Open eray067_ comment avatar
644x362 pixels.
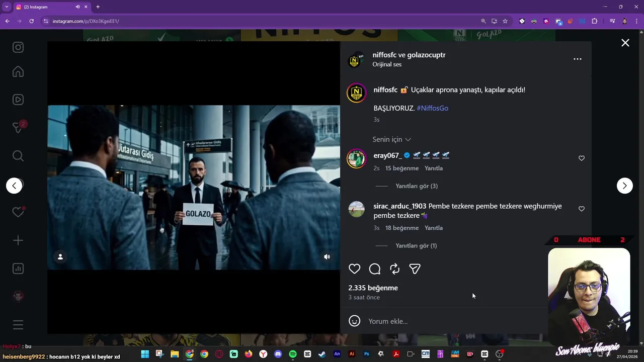click(357, 159)
